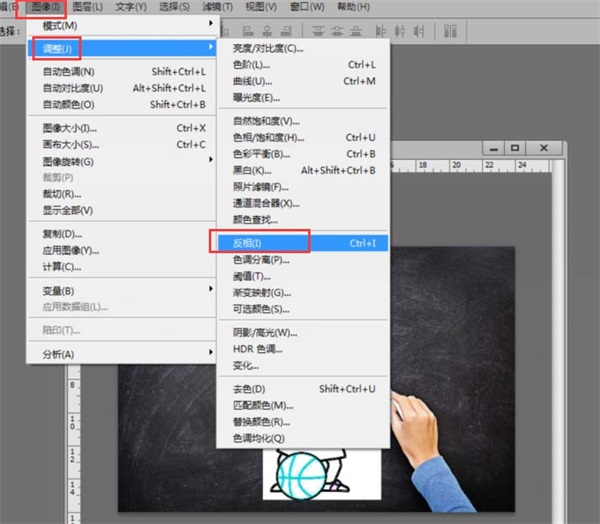Select the 去色(D) command

303,389
